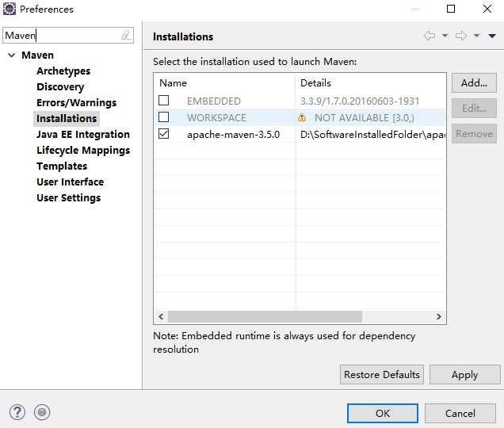Open the back history dropdown arrow
Viewport: 504px width, 428px height.
[445, 36]
